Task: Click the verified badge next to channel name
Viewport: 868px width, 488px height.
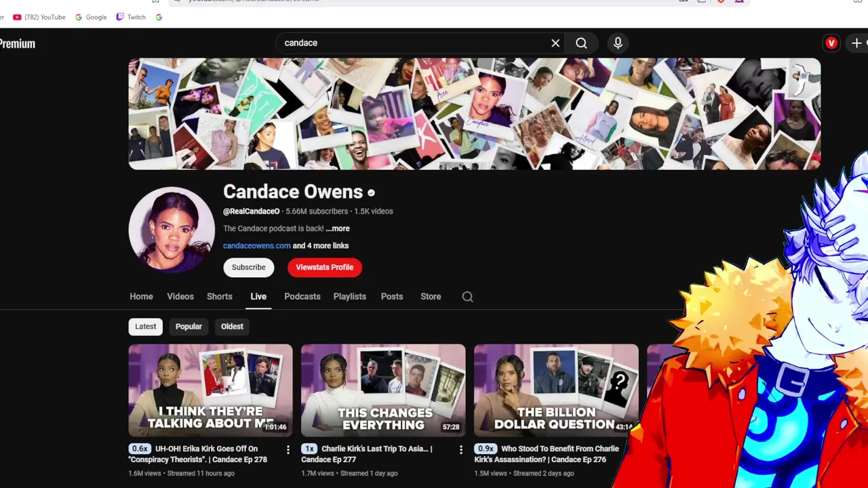Action: click(371, 192)
